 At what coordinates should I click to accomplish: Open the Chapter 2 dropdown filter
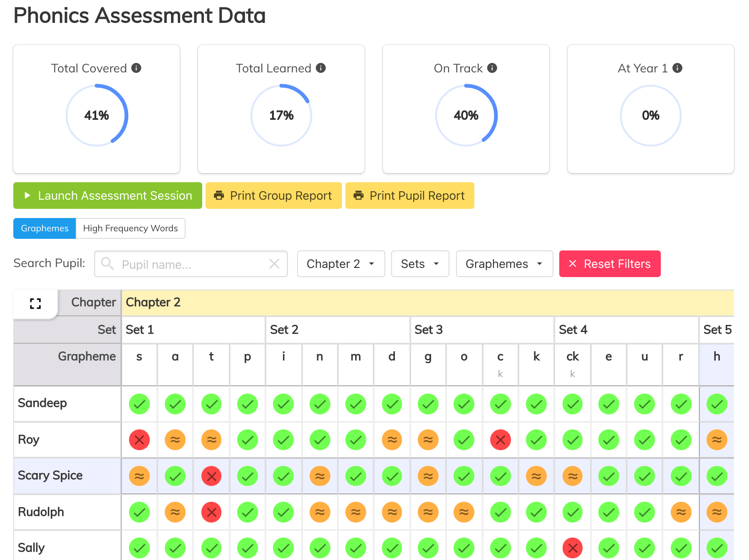[x=341, y=264]
